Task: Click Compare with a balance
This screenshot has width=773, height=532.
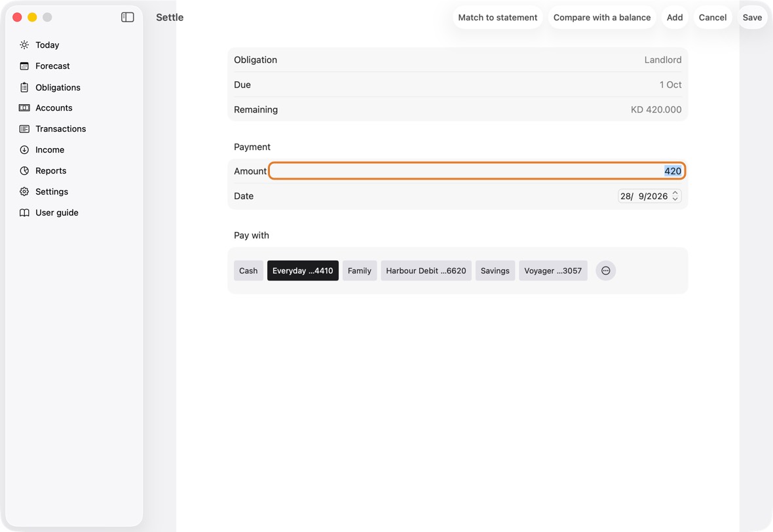Action: click(602, 17)
